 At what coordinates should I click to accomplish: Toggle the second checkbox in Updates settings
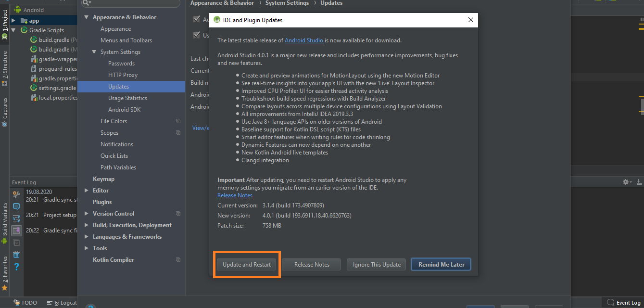point(196,35)
